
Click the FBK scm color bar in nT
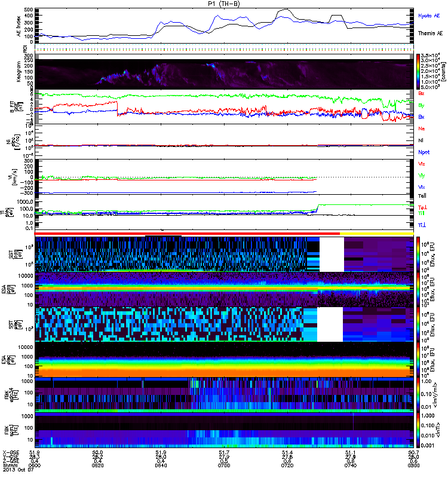418,430
